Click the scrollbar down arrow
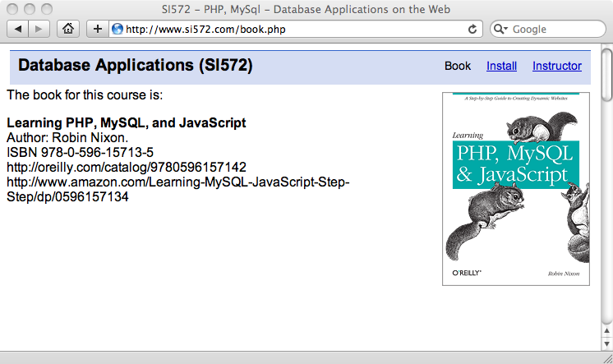613x364 pixels. point(606,343)
